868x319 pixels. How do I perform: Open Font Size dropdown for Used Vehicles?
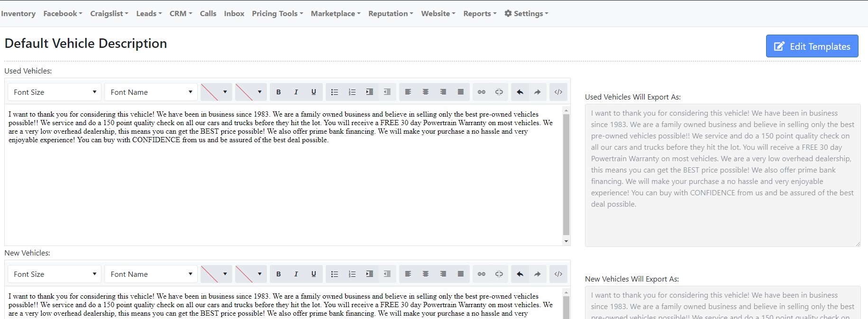coord(55,92)
